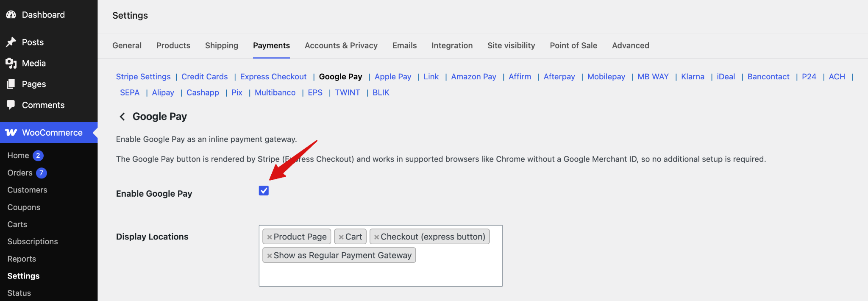Open Status in the sidebar
Screen dimensions: 868x301
(x=19, y=293)
